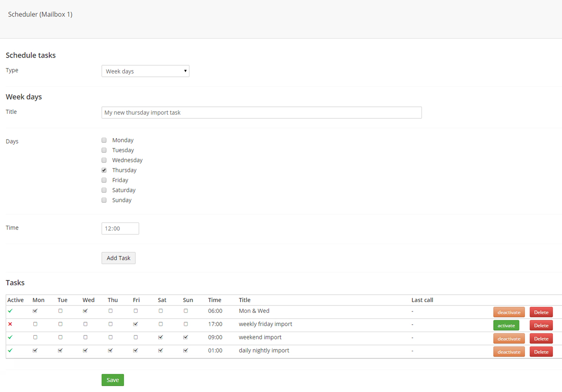Screen dimensions: 562x392
Task: Check the Saturday checkbox
Action: [104, 190]
